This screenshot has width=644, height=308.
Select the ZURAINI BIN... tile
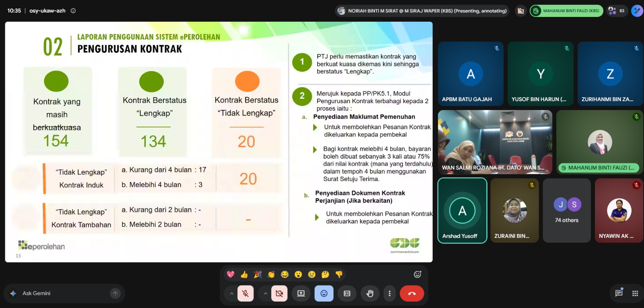514,210
